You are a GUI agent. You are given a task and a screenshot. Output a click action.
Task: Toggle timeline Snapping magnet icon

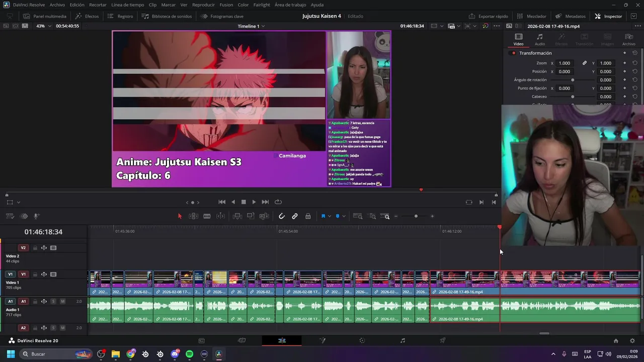click(x=282, y=216)
